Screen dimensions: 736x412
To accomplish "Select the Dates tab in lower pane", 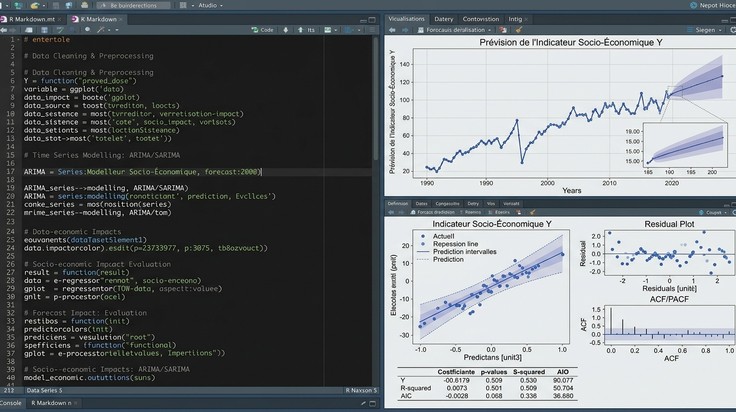I will 421,204.
